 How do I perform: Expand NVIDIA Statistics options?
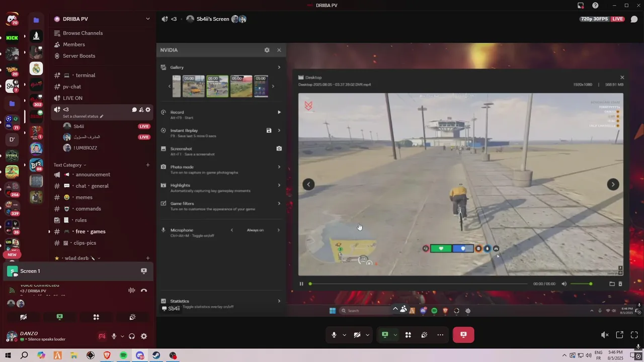pyautogui.click(x=279, y=301)
